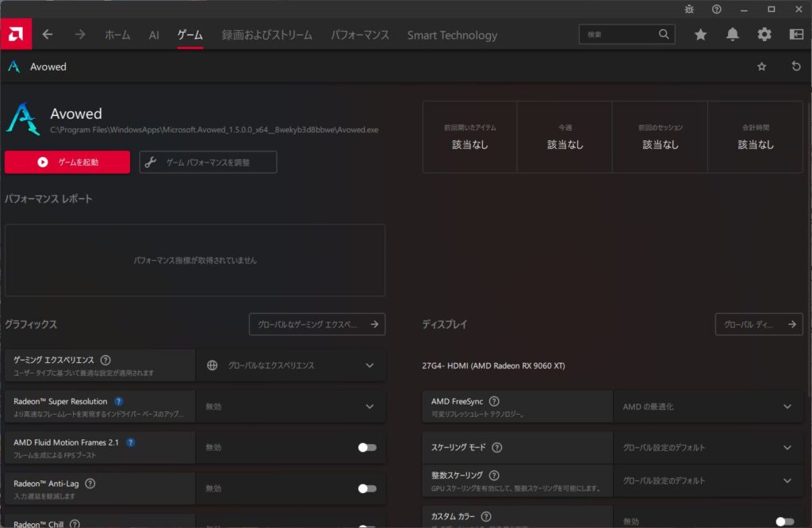
Task: Open グローバルなゲーミング エクスペ... link button
Action: tap(317, 324)
